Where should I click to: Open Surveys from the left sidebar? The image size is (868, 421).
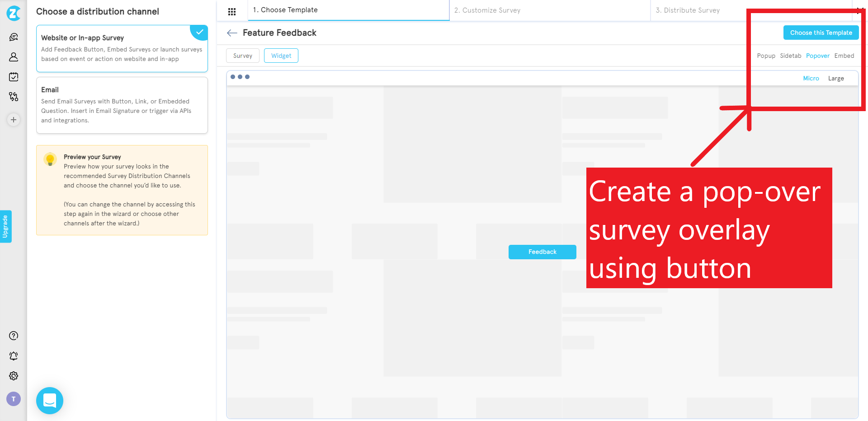coord(13,37)
